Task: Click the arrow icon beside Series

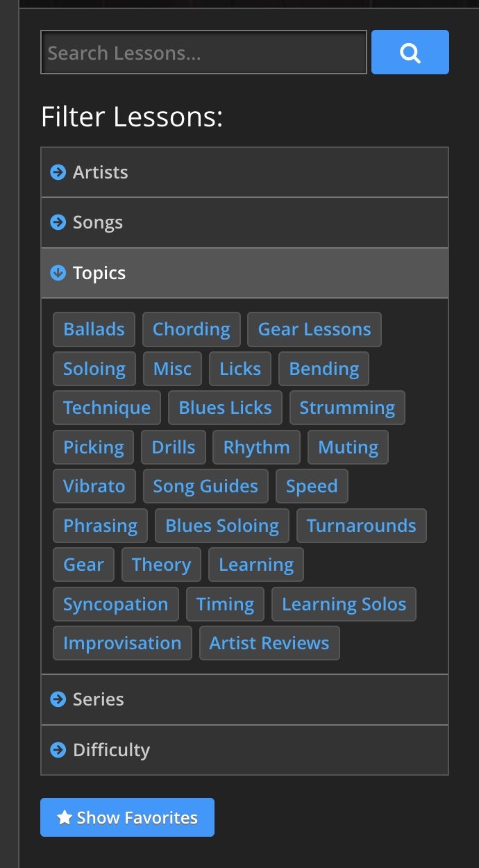Action: tap(58, 699)
